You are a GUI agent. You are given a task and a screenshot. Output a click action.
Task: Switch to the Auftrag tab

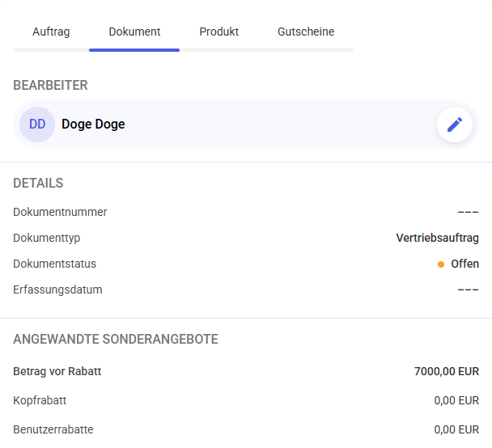click(51, 32)
